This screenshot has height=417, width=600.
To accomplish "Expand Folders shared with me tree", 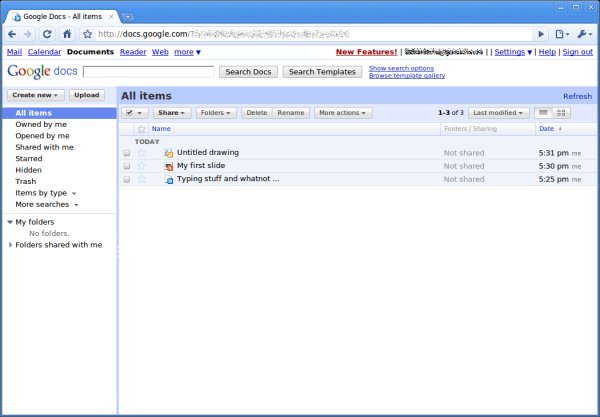I will coord(10,244).
